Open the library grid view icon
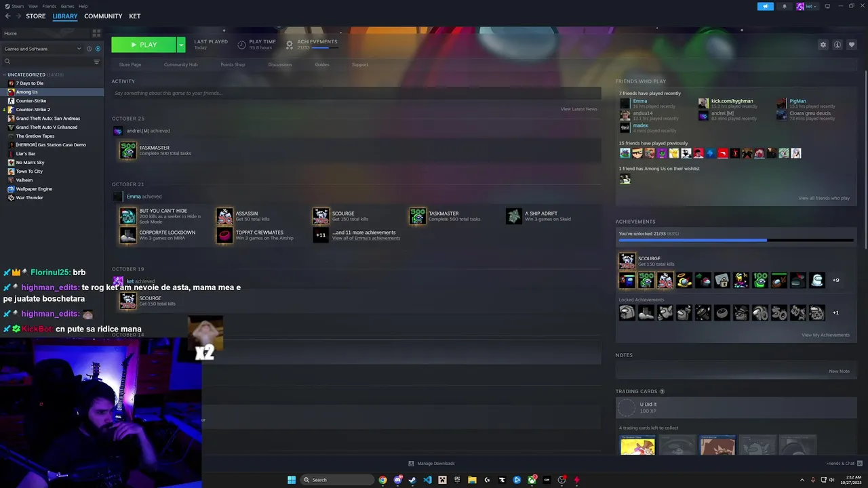Image resolution: width=868 pixels, height=488 pixels. 98,33
